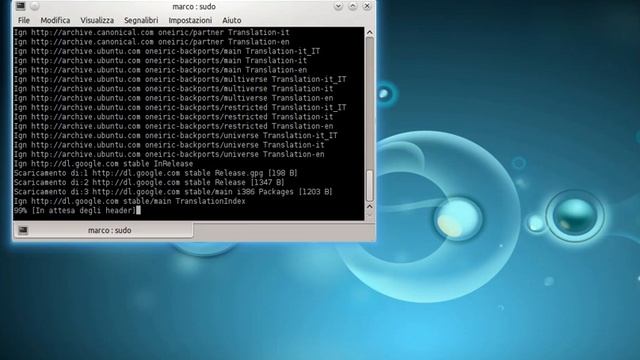Open the Aiuto menu
This screenshot has height=360, width=640.
tap(231, 20)
